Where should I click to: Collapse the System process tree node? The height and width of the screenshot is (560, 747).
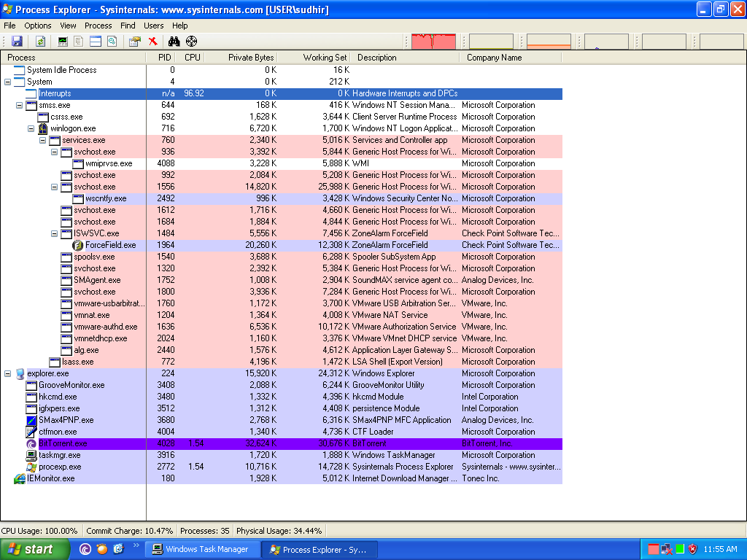tap(7, 82)
